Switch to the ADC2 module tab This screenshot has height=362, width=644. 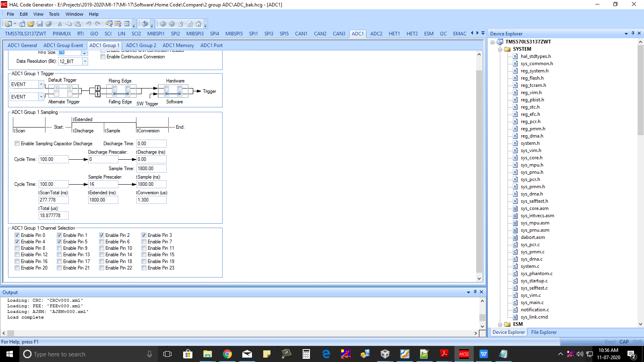point(376,34)
